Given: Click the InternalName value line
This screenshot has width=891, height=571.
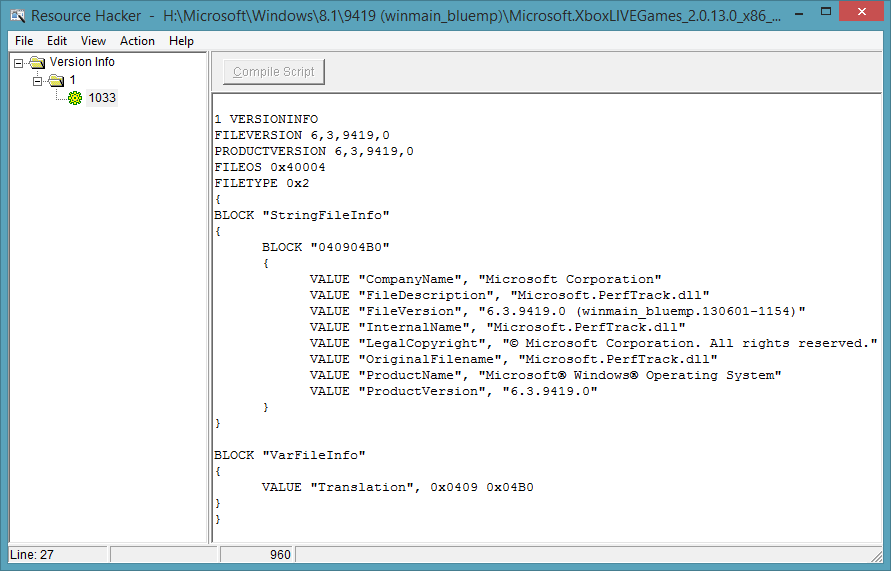Looking at the screenshot, I should (x=497, y=327).
